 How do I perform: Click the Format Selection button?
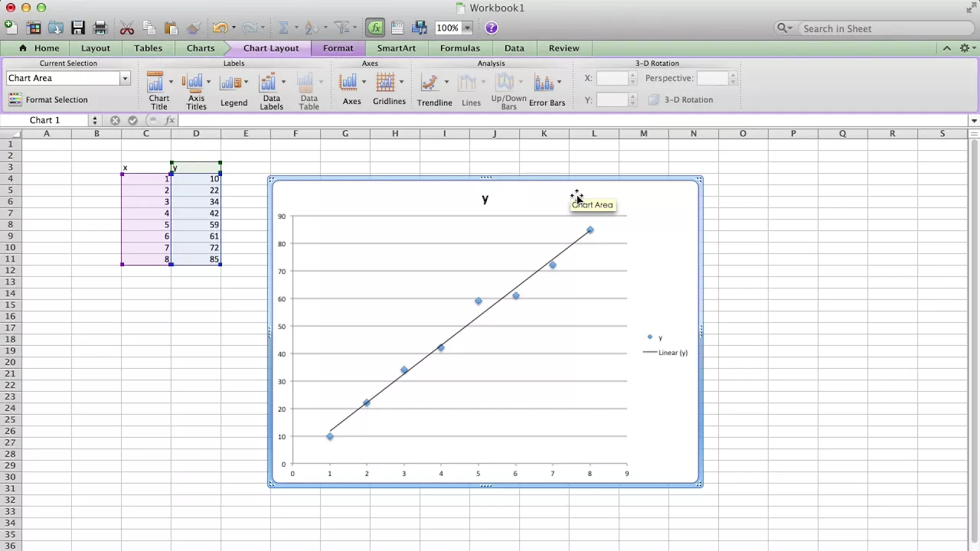point(48,99)
